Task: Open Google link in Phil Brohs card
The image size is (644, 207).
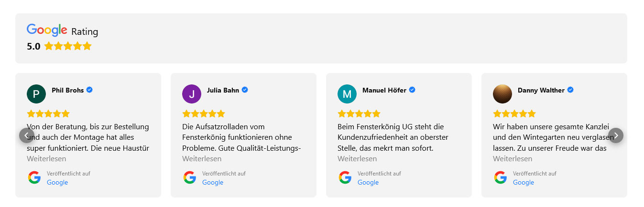Action: point(57,182)
